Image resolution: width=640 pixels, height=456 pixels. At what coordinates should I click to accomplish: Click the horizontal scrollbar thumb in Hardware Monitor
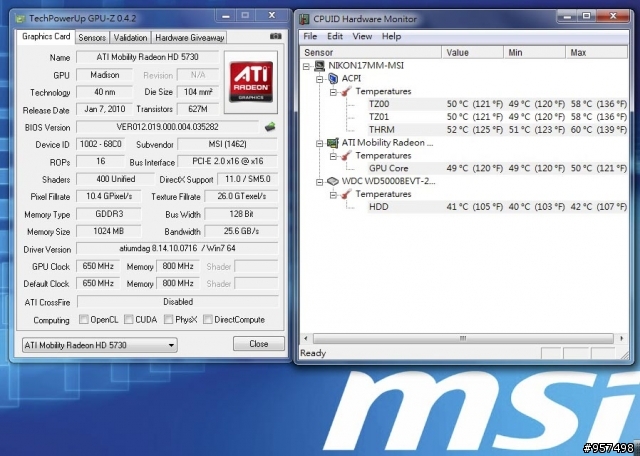click(x=463, y=338)
